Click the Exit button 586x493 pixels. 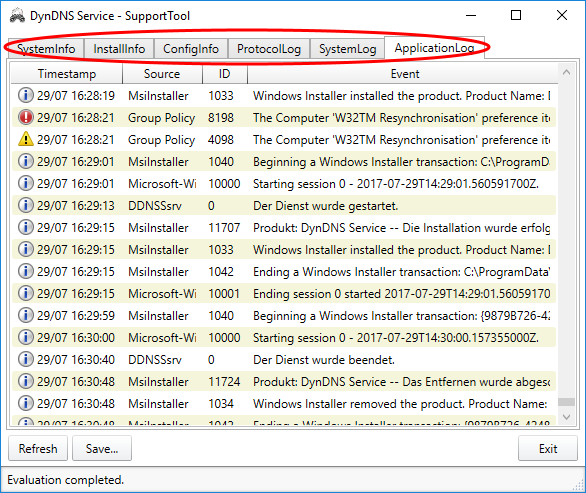548,448
